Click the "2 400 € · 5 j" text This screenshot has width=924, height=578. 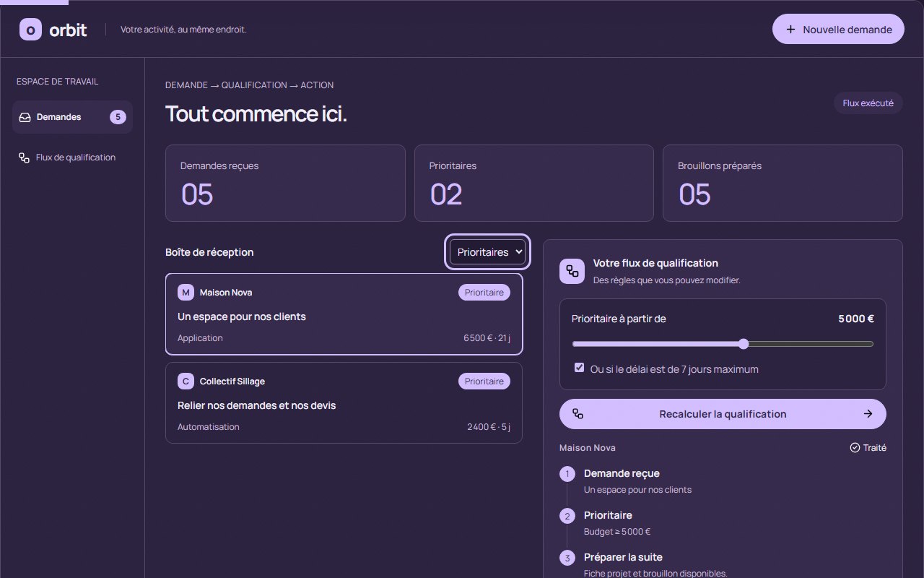click(x=489, y=427)
